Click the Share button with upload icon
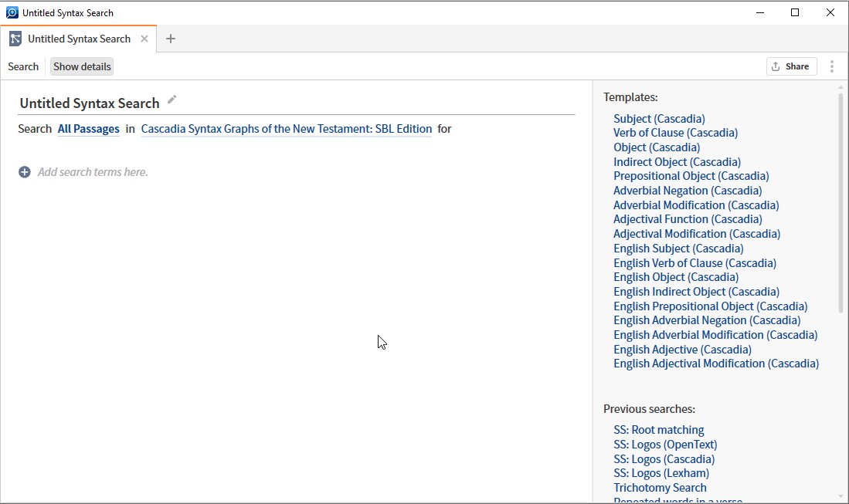The height and width of the screenshot is (504, 849). (790, 66)
